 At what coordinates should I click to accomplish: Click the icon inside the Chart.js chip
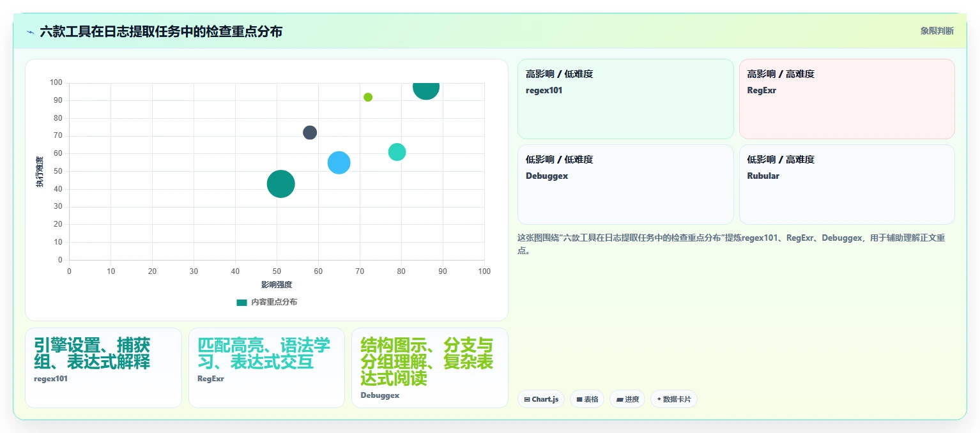(527, 399)
